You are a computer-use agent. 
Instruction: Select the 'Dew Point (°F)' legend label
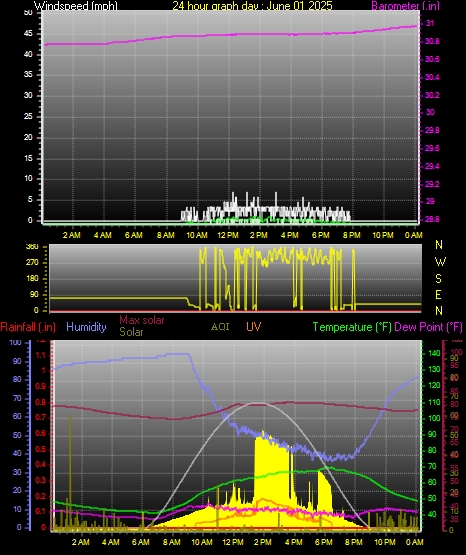pyautogui.click(x=428, y=327)
